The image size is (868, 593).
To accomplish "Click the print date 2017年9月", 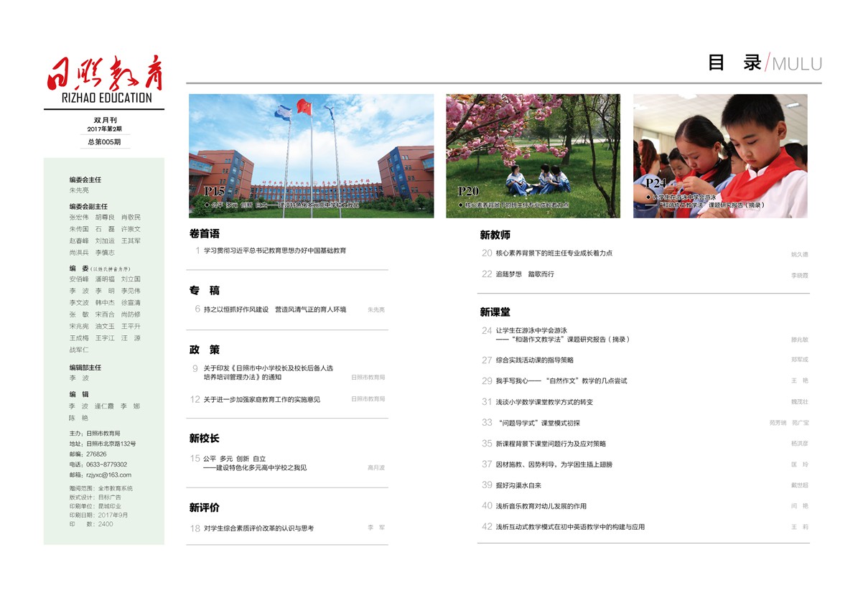I will click(113, 515).
